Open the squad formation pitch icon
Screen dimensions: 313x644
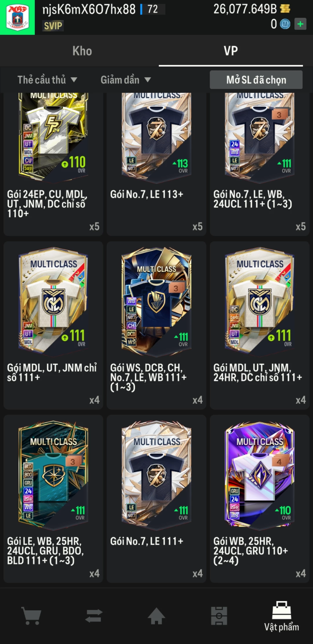[x=219, y=616]
